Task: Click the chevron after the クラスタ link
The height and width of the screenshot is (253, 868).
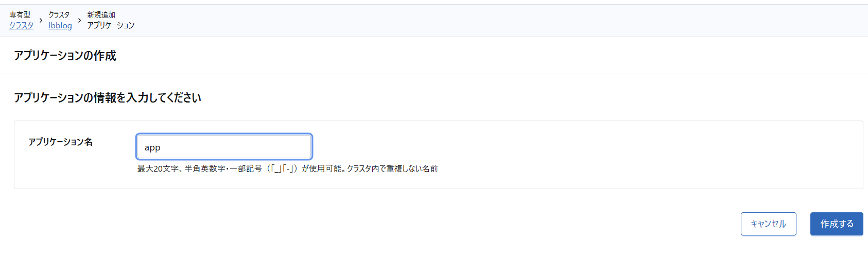Action: (x=41, y=20)
